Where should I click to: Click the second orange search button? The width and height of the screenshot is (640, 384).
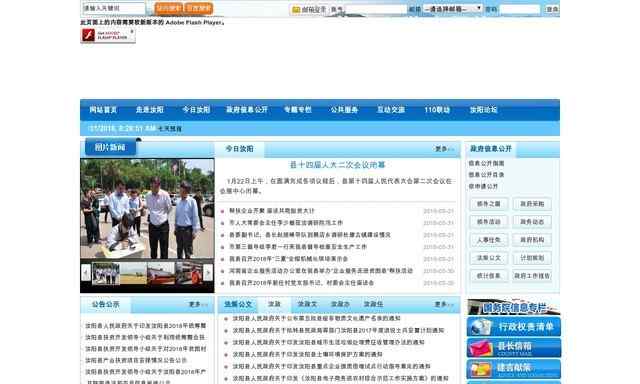(x=199, y=8)
